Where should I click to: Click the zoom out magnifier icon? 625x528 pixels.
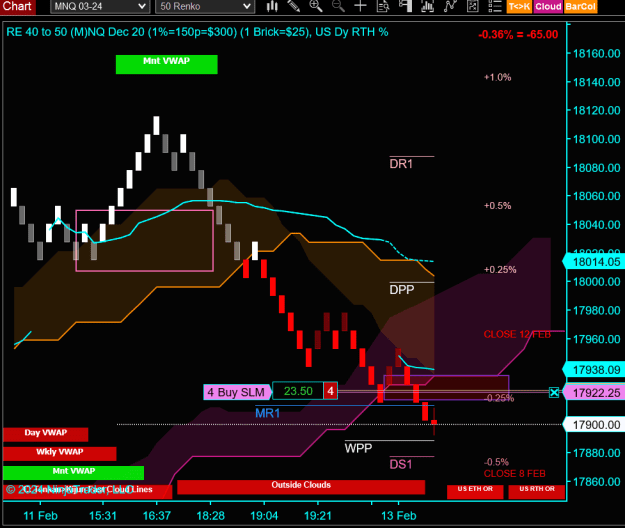coord(338,6)
